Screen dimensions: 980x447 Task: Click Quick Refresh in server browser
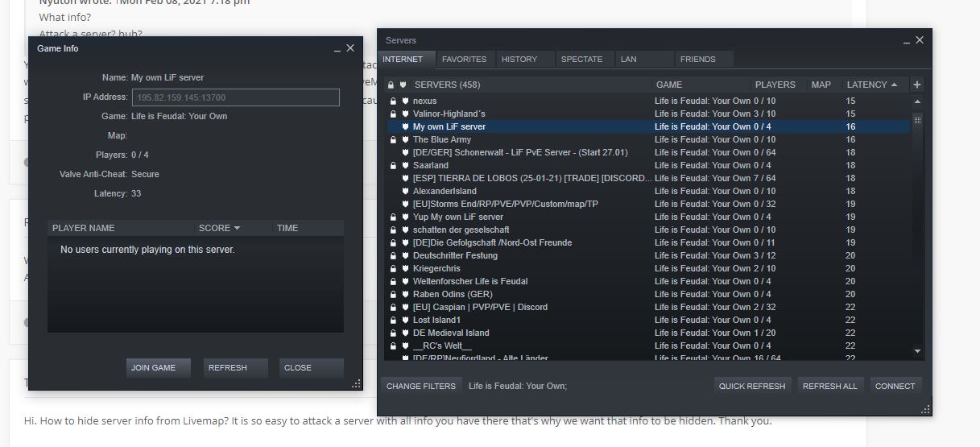(751, 386)
